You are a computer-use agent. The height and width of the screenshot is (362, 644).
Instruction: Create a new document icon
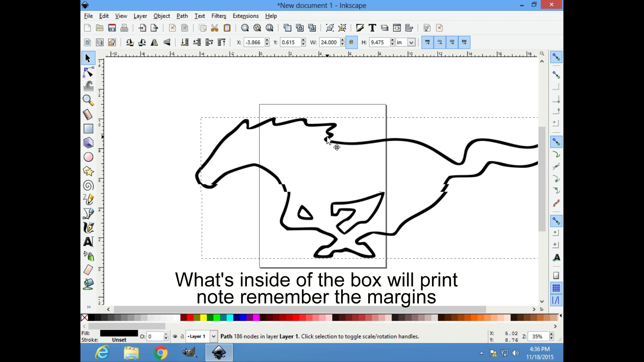tap(87, 28)
